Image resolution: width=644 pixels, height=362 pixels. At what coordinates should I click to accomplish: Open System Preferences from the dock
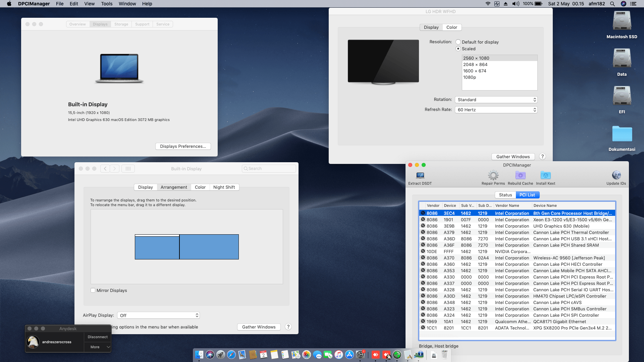[360, 355]
